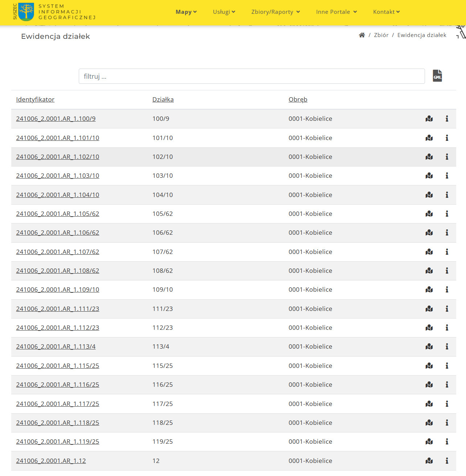This screenshot has width=466, height=476.
Task: Open the Kontakt menu
Action: tap(386, 12)
